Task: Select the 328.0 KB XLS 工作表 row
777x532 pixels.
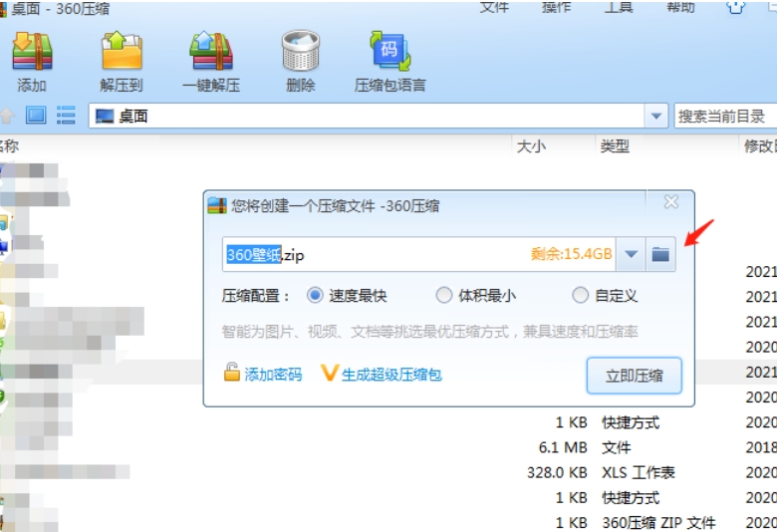Action: 388,472
